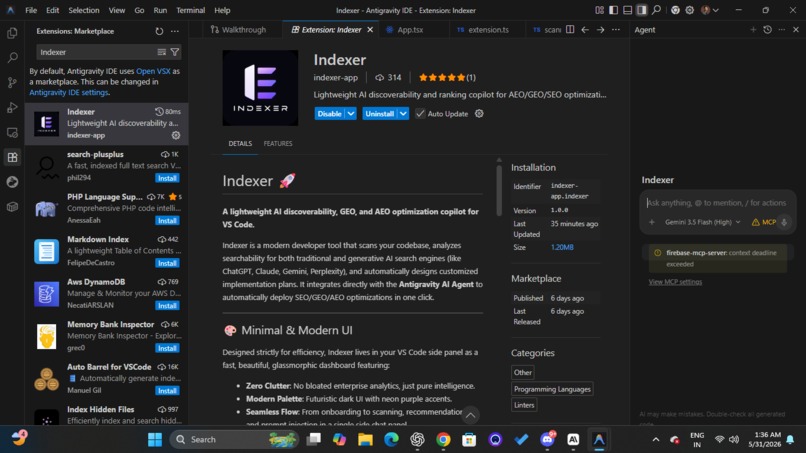Viewport: 806px width, 453px height.
Task: Split the editor right
Action: [570, 30]
